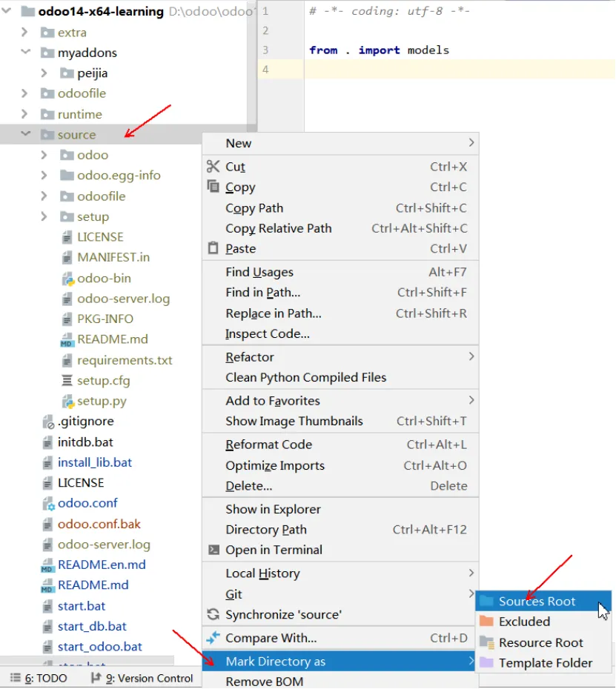This screenshot has width=616, height=689.
Task: Click the setup.cfg file icon
Action: pyautogui.click(x=67, y=380)
